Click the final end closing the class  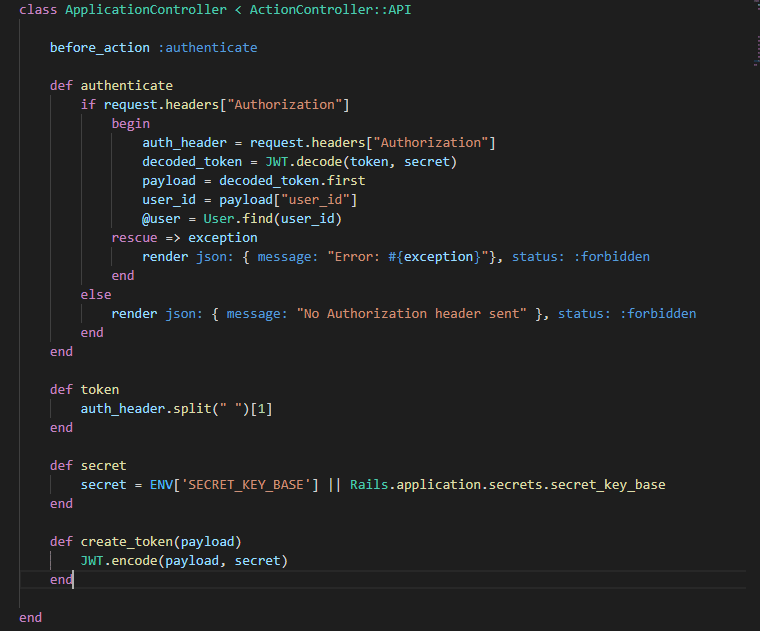31,617
